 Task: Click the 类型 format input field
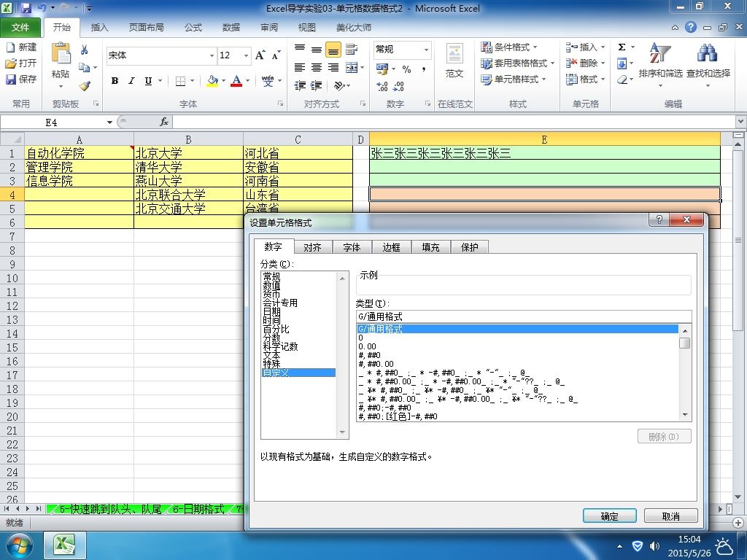coord(524,316)
